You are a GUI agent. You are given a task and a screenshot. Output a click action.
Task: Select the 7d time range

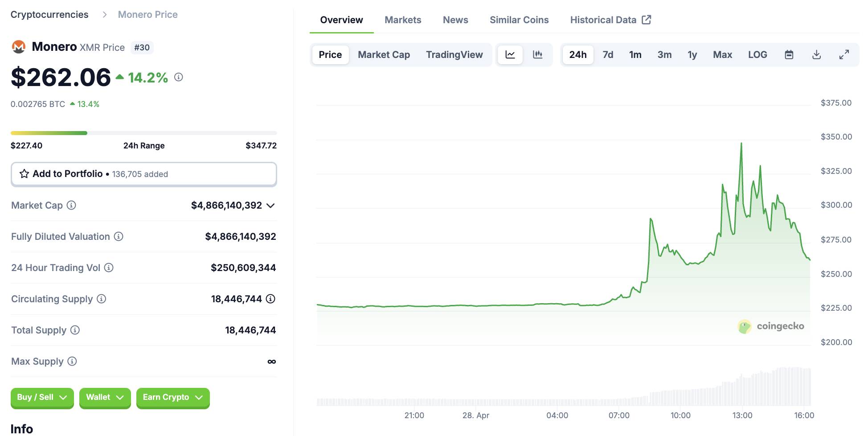[x=608, y=55]
